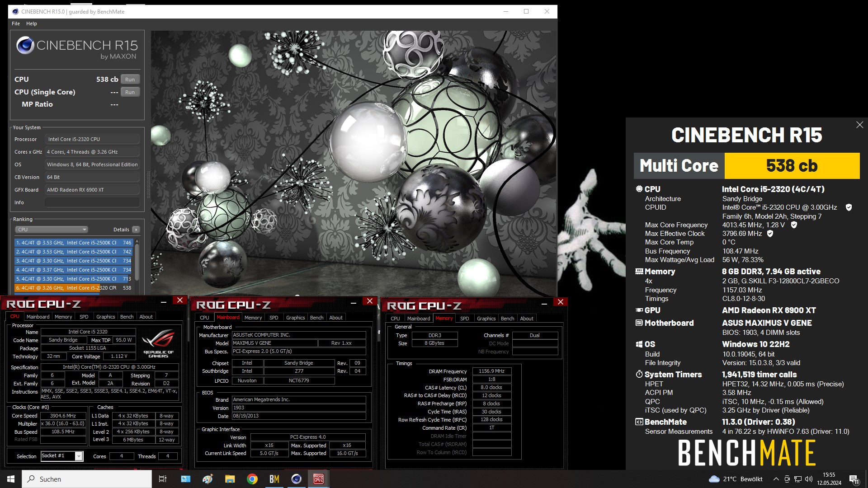This screenshot has width=868, height=488.
Task: Open the Ranking CPU dropdown
Action: (52, 230)
